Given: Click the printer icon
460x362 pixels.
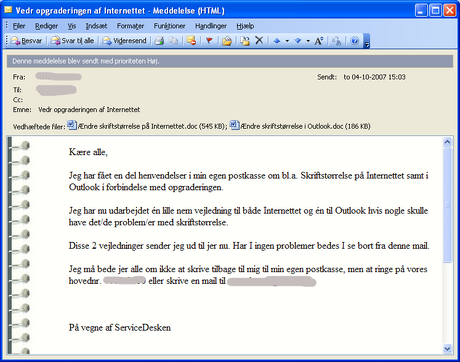Looking at the screenshot, I should point(160,41).
